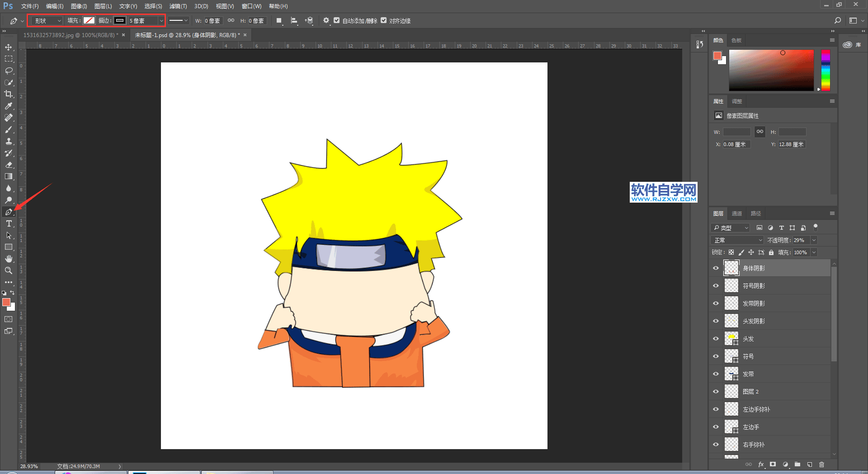Screen dimensions: 868x474
Task: Pick the Eyedropper tool
Action: click(x=9, y=106)
